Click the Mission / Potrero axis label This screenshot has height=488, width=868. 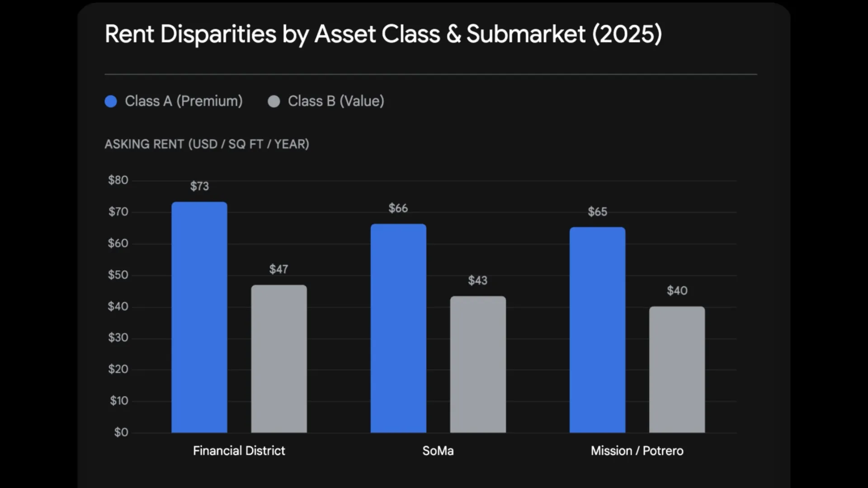tap(637, 451)
